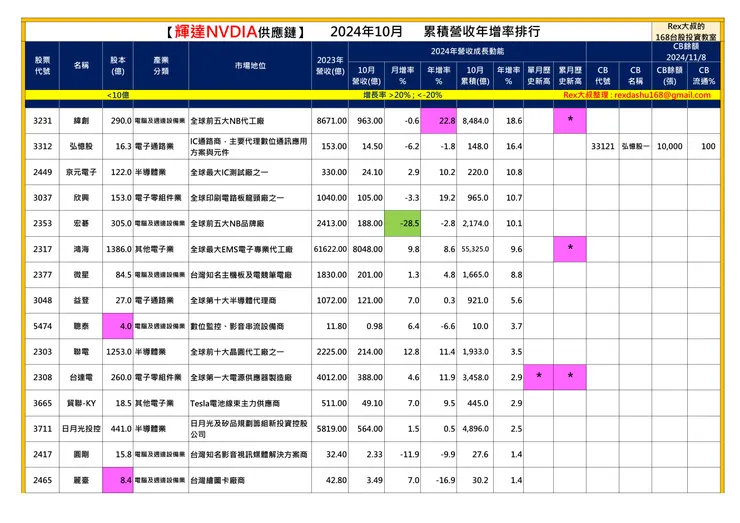Screen dimensions: 740x523
Task: Select value 8671.00 in 緯創 row
Action: [x=331, y=121]
